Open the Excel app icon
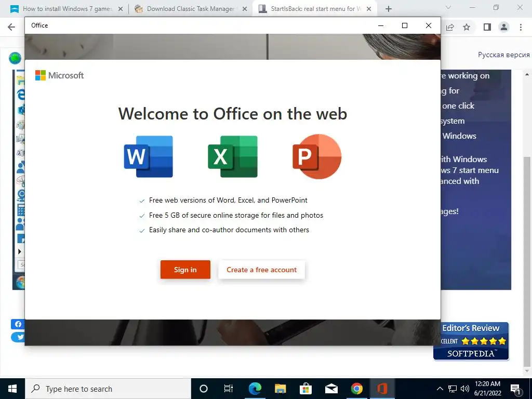This screenshot has width=532, height=399. click(233, 156)
